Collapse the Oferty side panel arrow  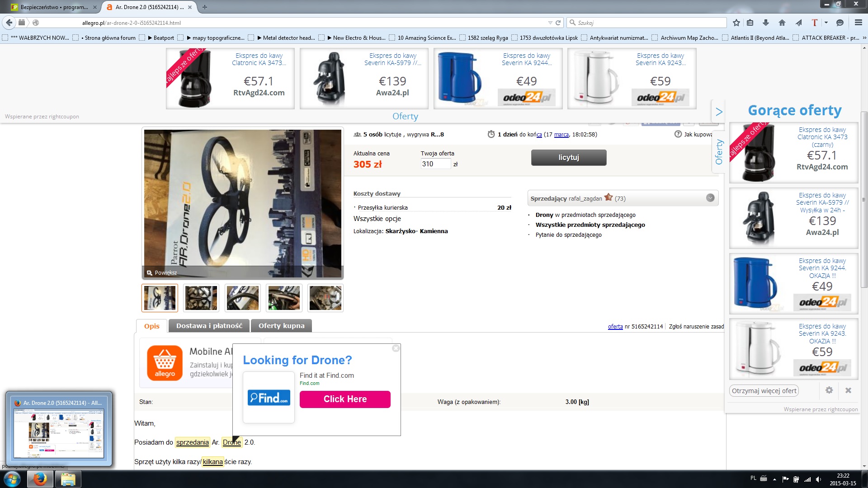719,112
